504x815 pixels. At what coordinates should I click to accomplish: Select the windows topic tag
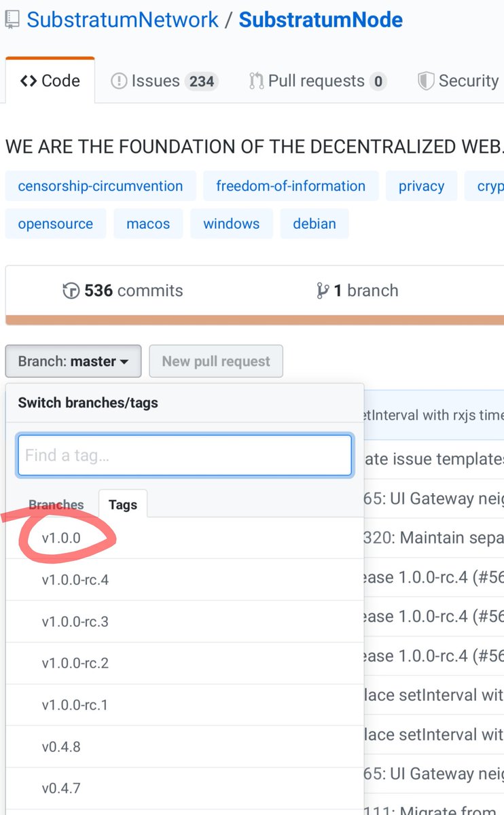232,223
